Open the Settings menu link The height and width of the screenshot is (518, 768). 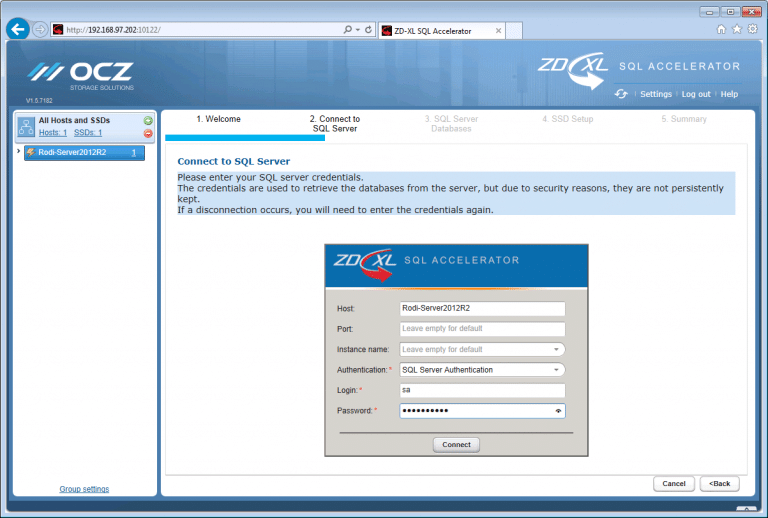(x=656, y=94)
